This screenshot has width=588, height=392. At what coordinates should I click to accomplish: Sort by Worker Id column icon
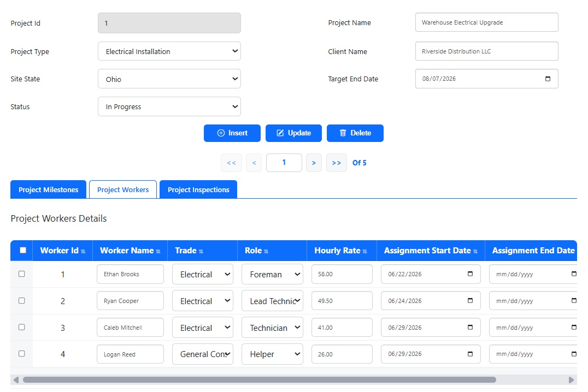point(83,251)
